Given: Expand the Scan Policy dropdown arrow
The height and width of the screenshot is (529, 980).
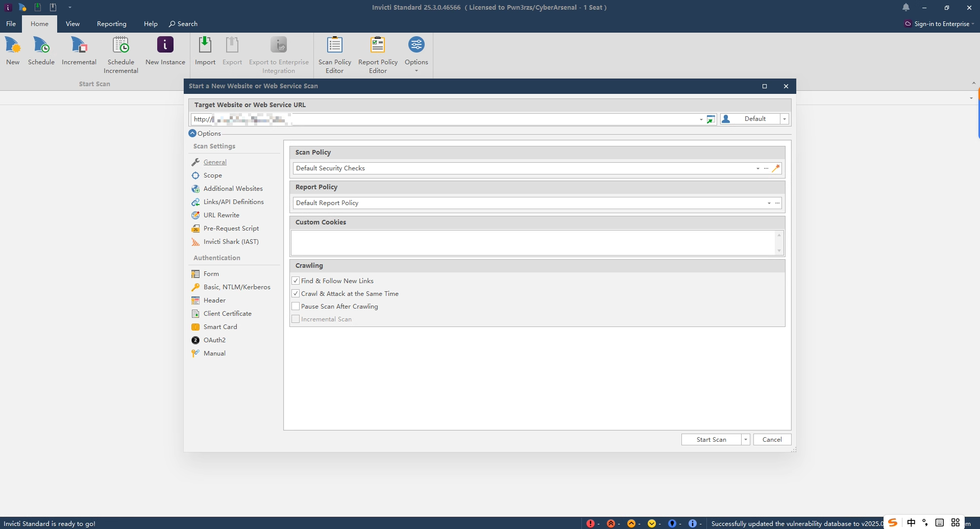Looking at the screenshot, I should point(757,168).
